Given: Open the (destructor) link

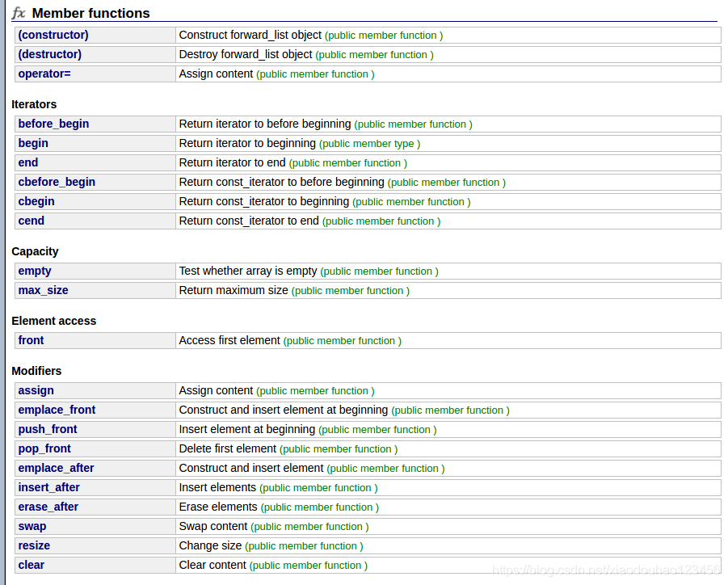Looking at the screenshot, I should (49, 55).
